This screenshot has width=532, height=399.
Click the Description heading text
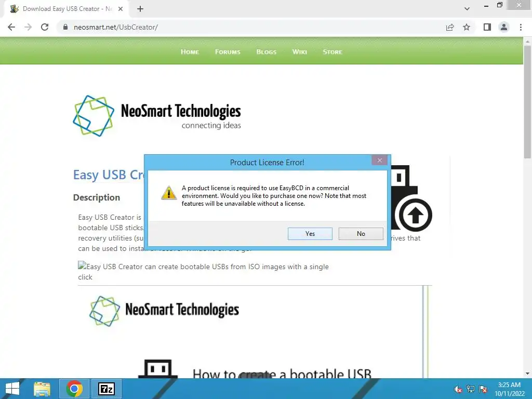(96, 197)
